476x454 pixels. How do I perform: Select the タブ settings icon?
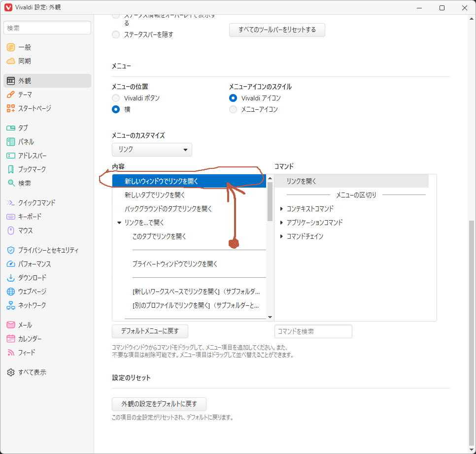(x=11, y=128)
